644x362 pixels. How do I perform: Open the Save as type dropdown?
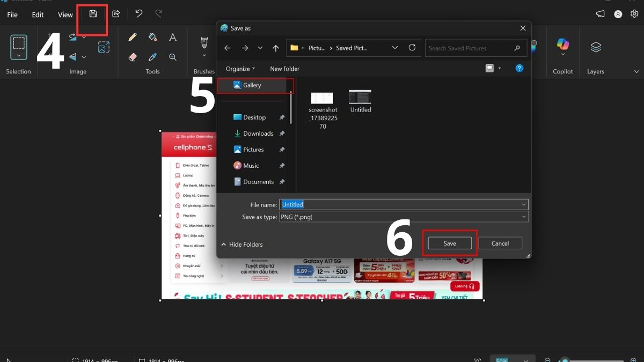click(x=524, y=217)
